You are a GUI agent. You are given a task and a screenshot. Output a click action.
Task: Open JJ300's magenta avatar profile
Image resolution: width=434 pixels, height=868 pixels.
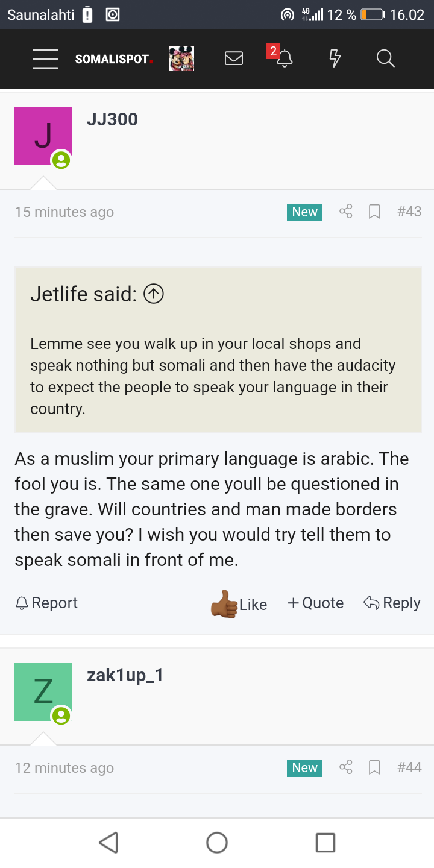(x=43, y=136)
